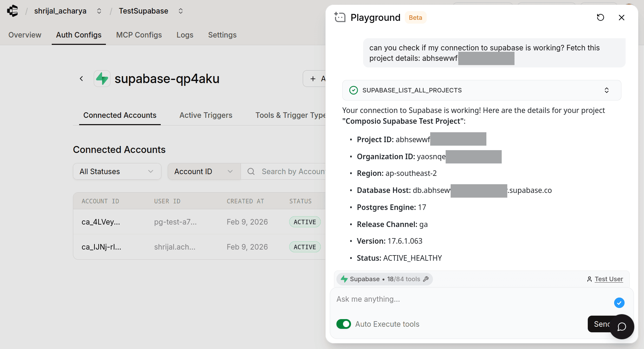644x349 pixels.
Task: Click the Test User link
Action: click(x=609, y=279)
